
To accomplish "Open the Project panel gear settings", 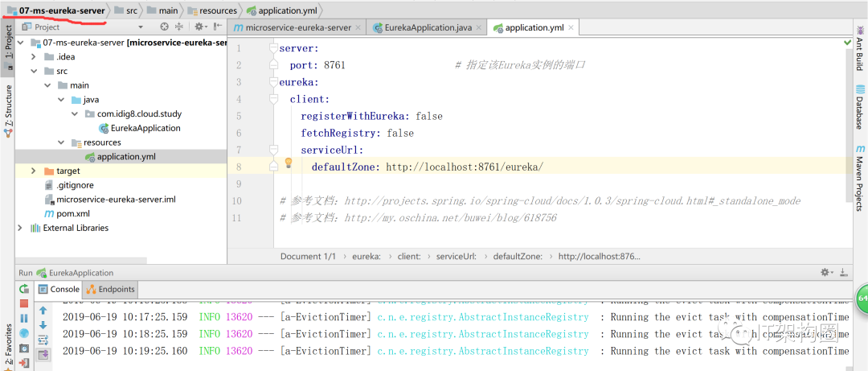I will pos(200,27).
